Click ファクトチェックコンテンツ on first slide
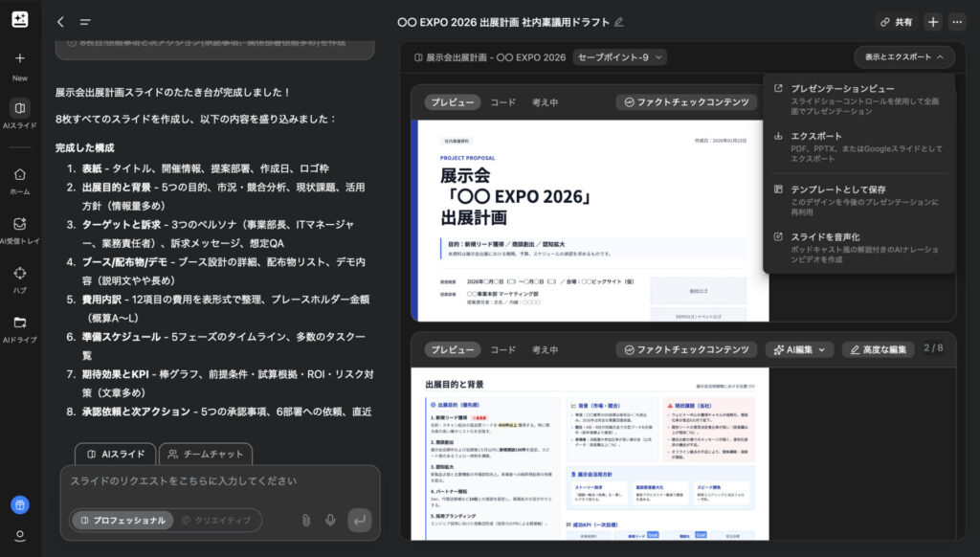This screenshot has width=980, height=557. tap(685, 101)
